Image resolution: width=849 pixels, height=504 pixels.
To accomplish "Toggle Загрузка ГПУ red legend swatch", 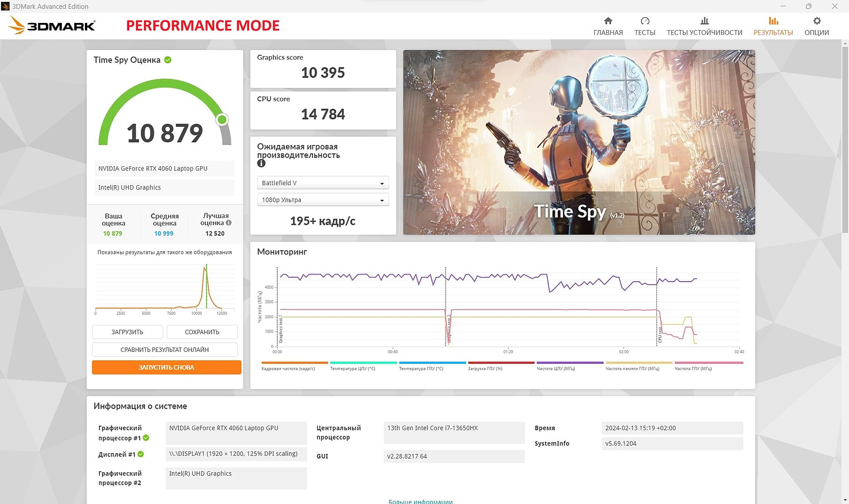I will click(501, 363).
